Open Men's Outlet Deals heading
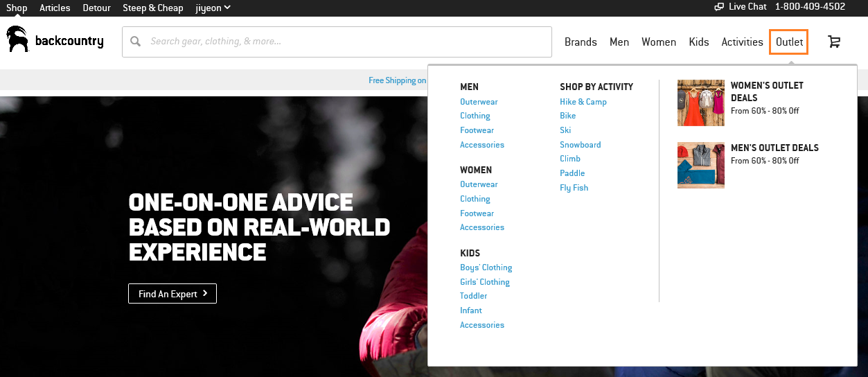868x377 pixels. [774, 148]
